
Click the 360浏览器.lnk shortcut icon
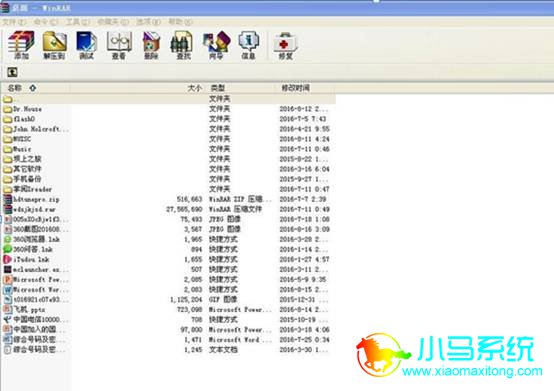coord(8,239)
